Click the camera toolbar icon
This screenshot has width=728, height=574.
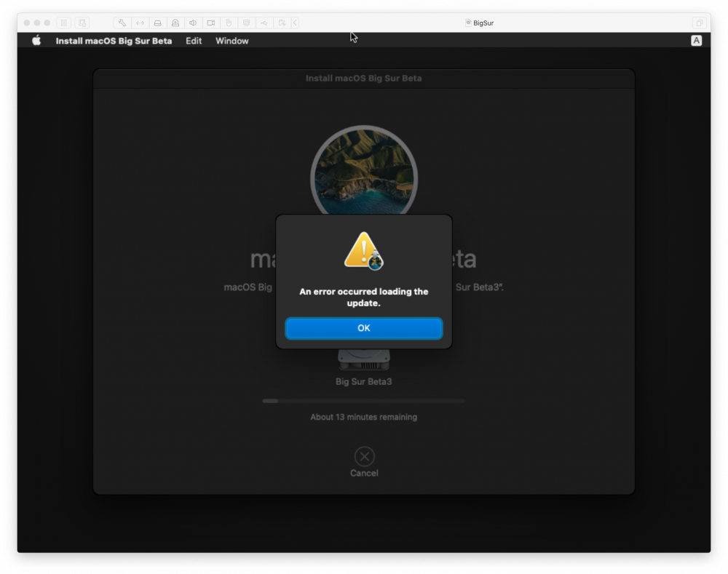click(x=211, y=23)
